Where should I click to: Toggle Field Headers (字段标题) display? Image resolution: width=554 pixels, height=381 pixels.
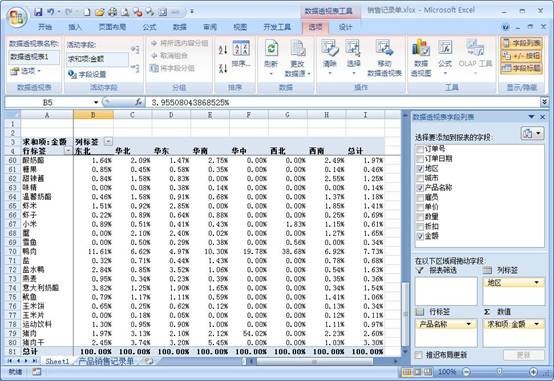coord(521,68)
